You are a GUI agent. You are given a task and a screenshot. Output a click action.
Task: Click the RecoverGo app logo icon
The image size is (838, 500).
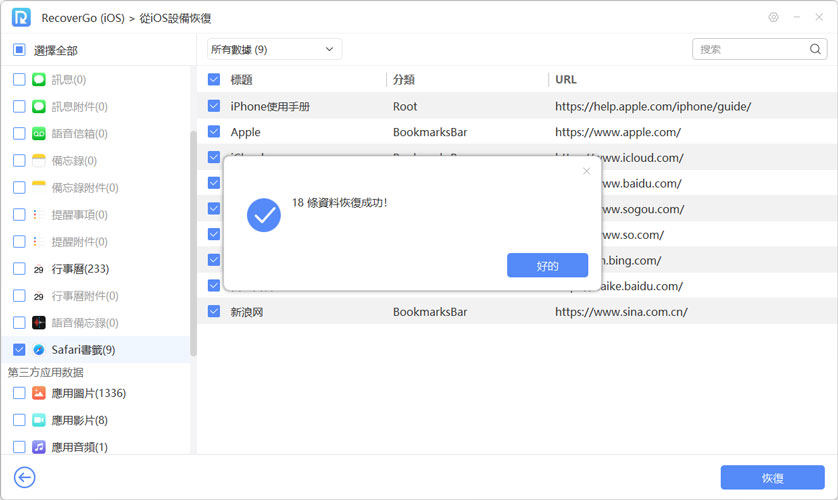click(21, 18)
